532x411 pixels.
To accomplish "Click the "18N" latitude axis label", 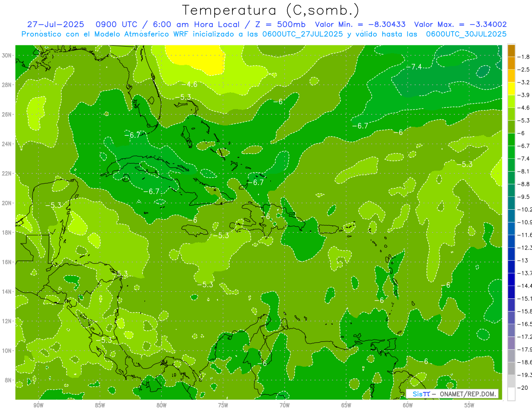I will click(7, 232).
